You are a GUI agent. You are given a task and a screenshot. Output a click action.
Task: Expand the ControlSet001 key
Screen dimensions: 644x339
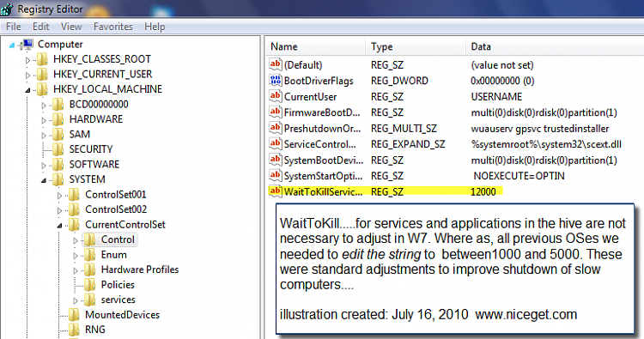[x=59, y=196]
